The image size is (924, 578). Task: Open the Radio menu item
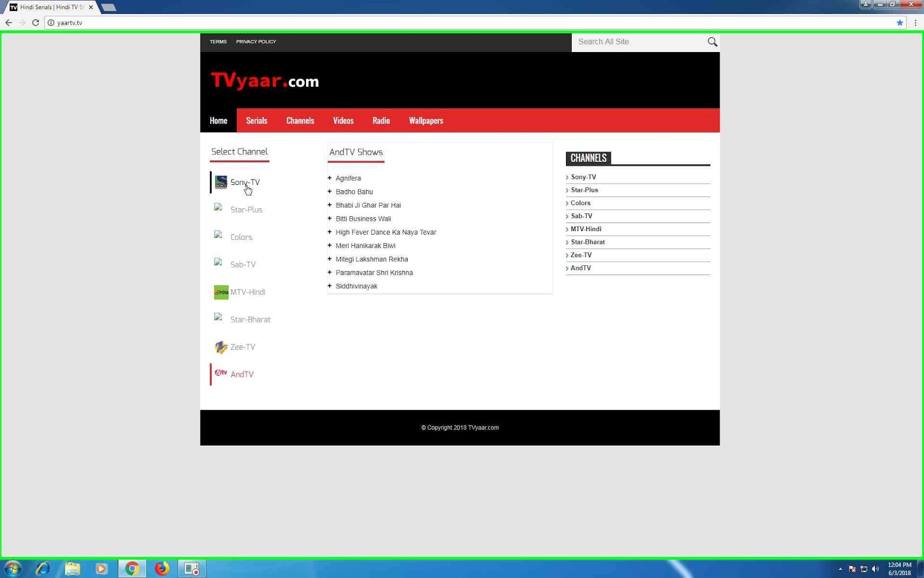(381, 120)
